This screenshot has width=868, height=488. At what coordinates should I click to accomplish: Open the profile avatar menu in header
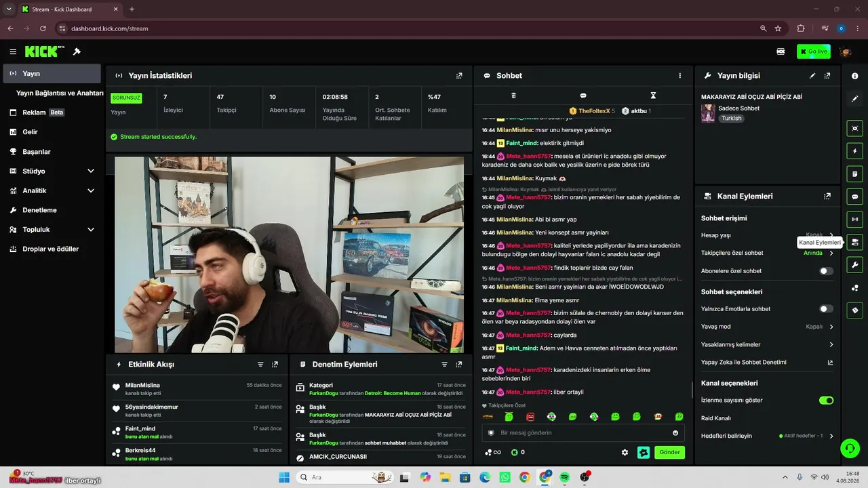tap(845, 52)
